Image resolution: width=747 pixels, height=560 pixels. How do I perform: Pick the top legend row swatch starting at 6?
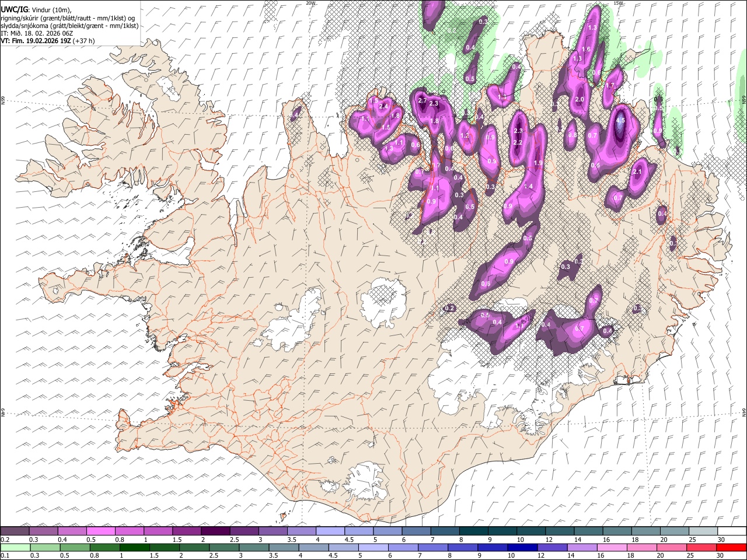click(416, 531)
